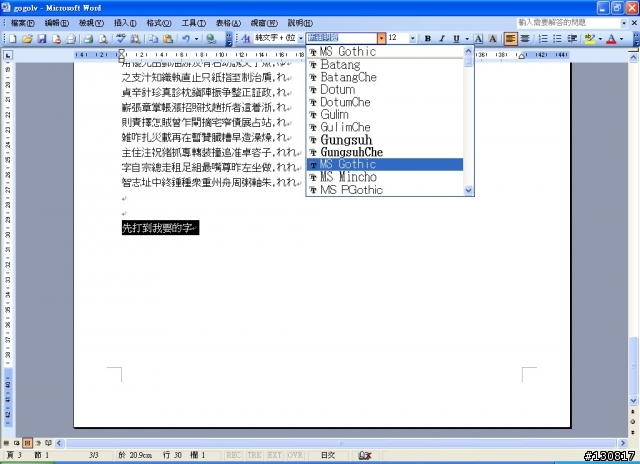Toggle left text alignment
640x464 pixels.
click(x=510, y=39)
